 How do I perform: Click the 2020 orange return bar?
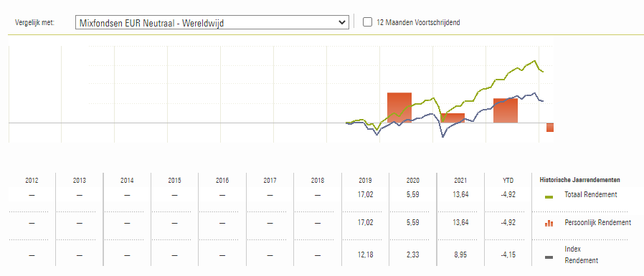click(x=453, y=118)
